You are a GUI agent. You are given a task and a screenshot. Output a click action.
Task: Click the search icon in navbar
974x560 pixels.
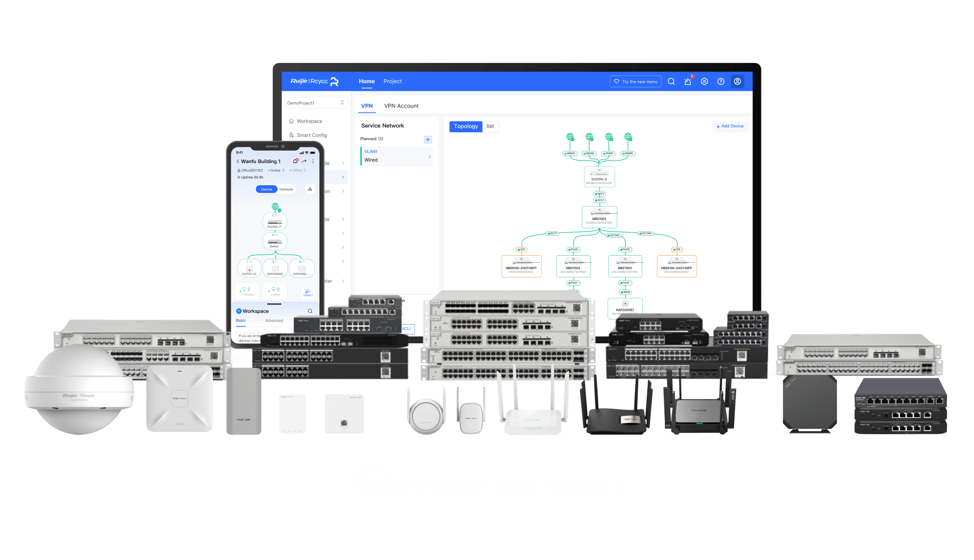[x=671, y=81]
